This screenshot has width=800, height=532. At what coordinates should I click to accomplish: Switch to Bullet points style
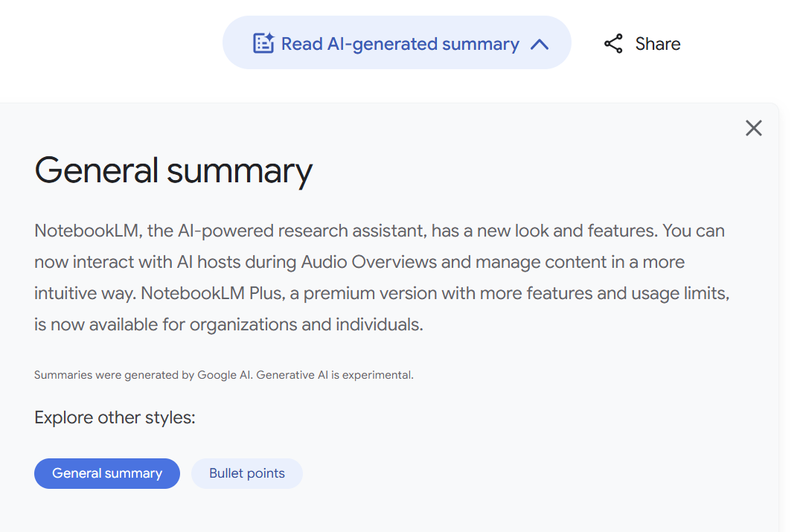pos(247,473)
